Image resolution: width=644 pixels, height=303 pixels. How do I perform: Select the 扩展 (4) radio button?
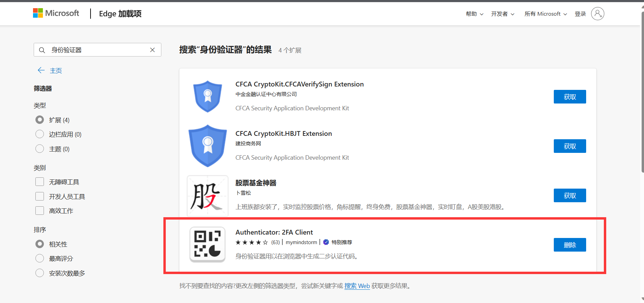point(40,120)
